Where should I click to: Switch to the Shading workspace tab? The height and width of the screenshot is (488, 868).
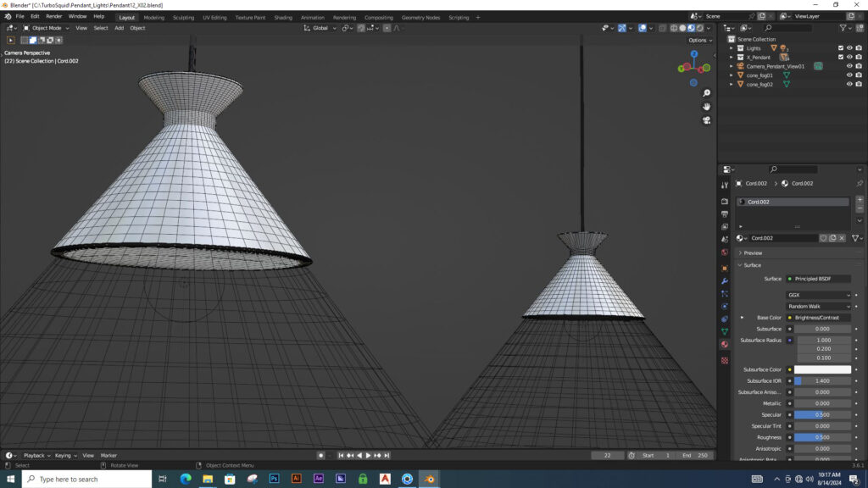[283, 17]
